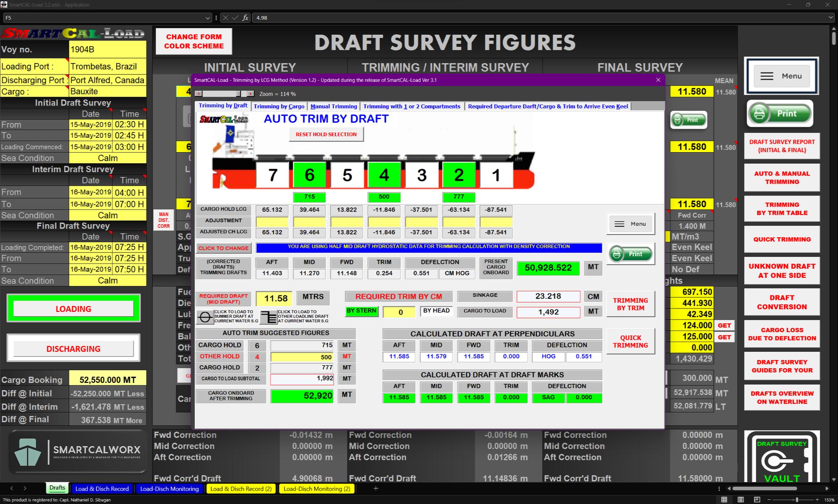Select the BY STERN trim option

(362, 311)
